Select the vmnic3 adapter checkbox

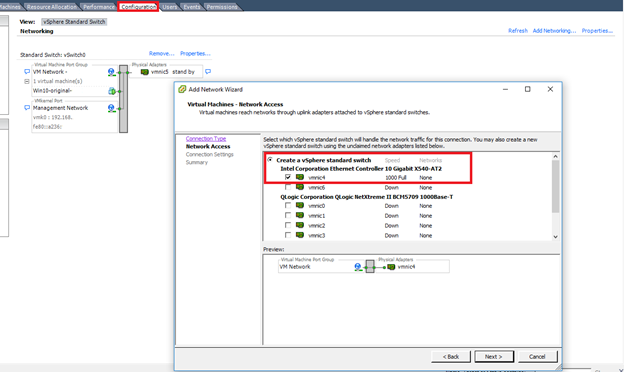[288, 235]
